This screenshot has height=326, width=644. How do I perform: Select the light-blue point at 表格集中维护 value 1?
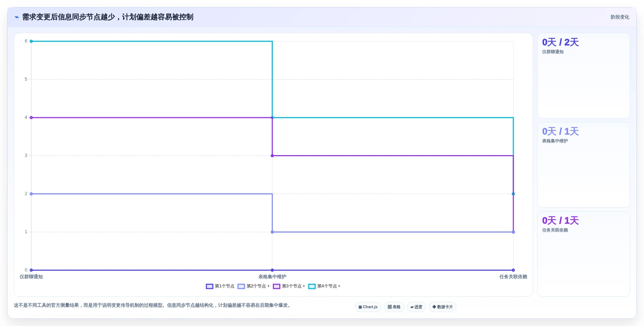[x=272, y=232]
